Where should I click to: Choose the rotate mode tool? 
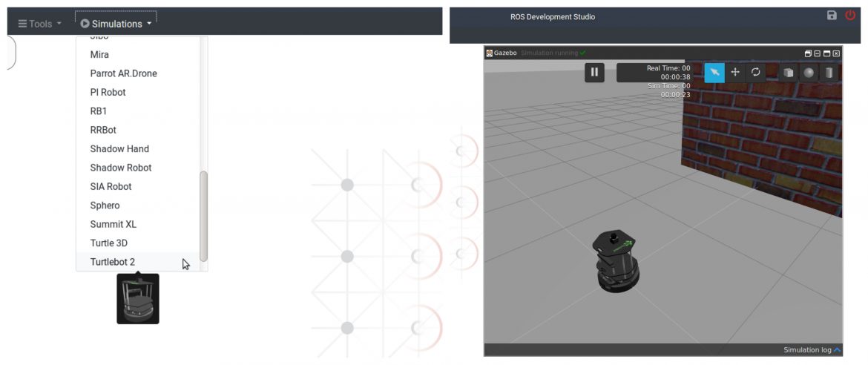(756, 72)
